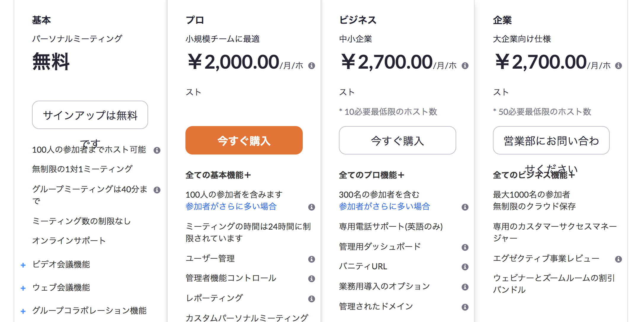Show info for 管理されたドメイン
This screenshot has width=644, height=322.
point(465,307)
